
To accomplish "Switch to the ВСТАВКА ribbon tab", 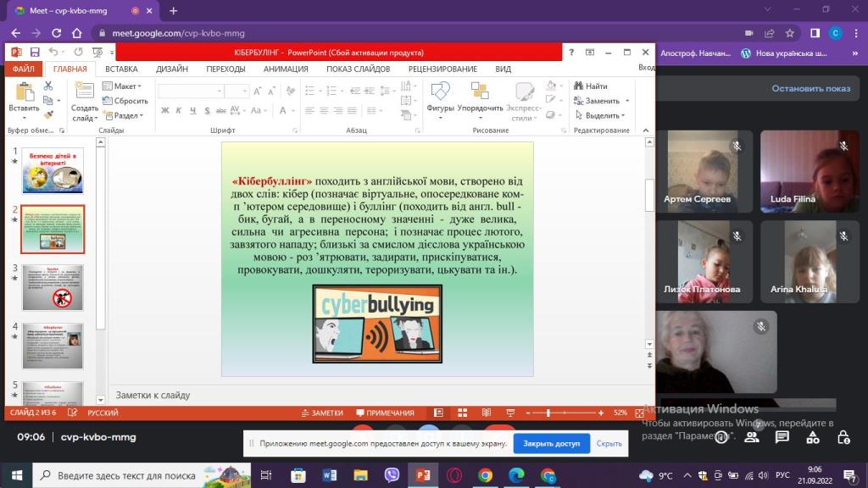I will (x=121, y=69).
